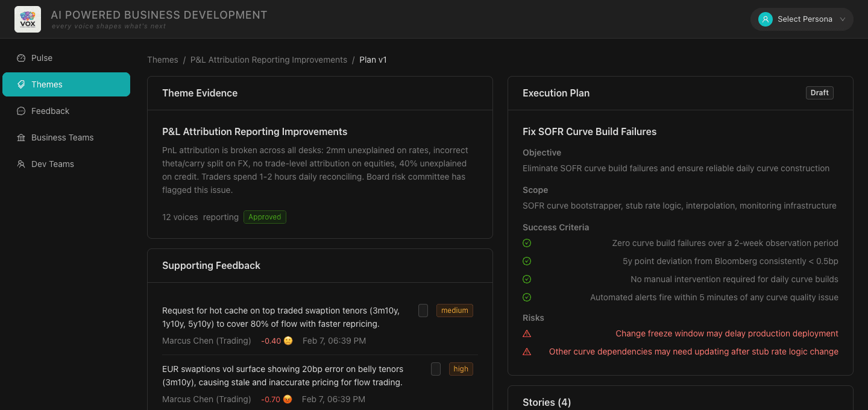
Task: Click the angry emoji beside the -0.70 sentiment score
Action: [288, 399]
